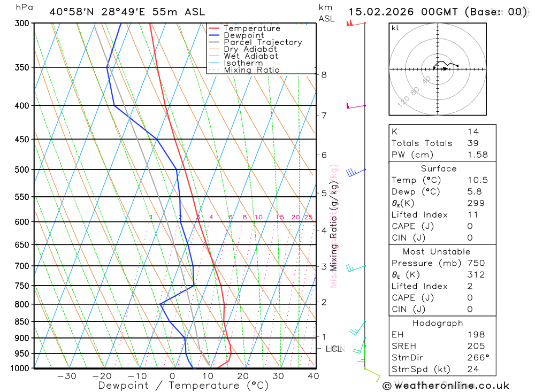The image size is (535, 392).
Task: Click the Surface section header
Action: pos(439,168)
